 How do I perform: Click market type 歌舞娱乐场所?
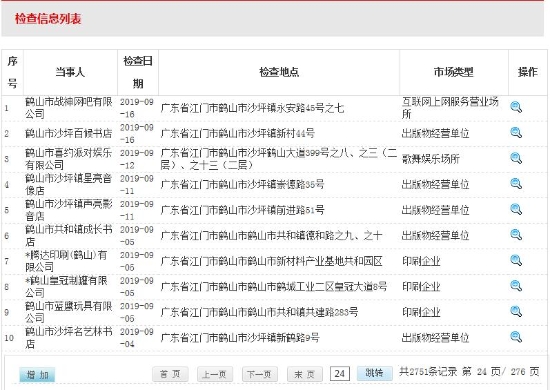coord(430,159)
